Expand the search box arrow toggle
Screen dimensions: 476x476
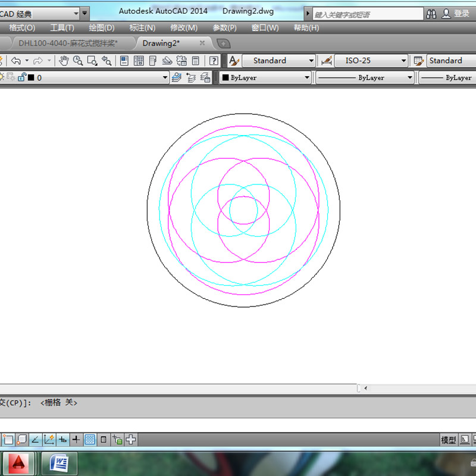point(308,14)
